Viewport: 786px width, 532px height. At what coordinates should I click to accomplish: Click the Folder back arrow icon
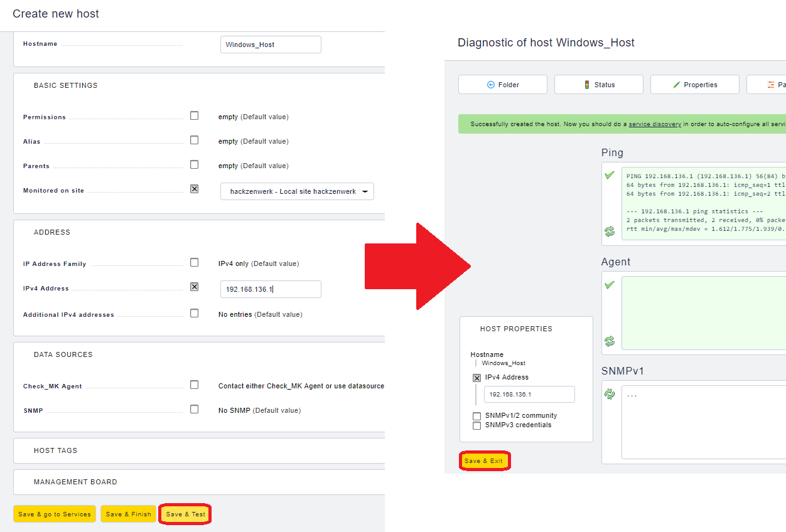[x=491, y=85]
